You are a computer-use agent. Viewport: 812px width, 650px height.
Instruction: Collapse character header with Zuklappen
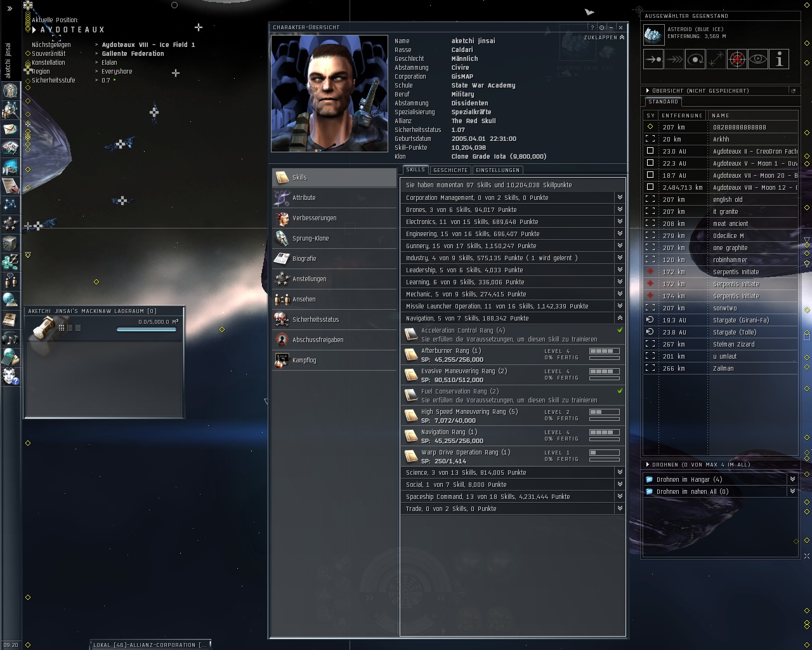[x=604, y=37]
